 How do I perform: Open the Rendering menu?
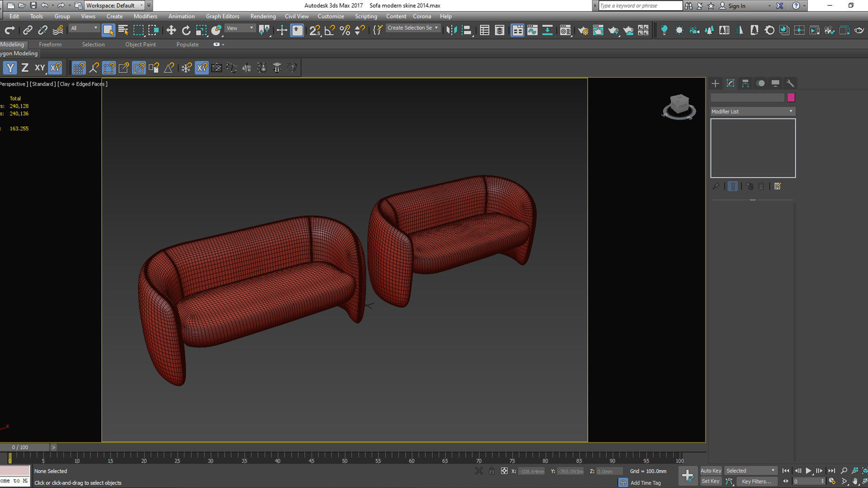pos(263,16)
